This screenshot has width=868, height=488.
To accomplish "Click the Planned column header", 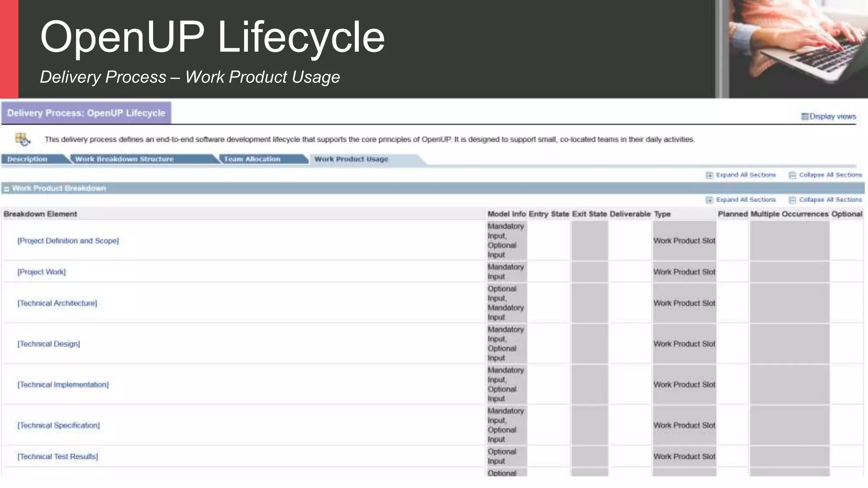I will pos(733,214).
